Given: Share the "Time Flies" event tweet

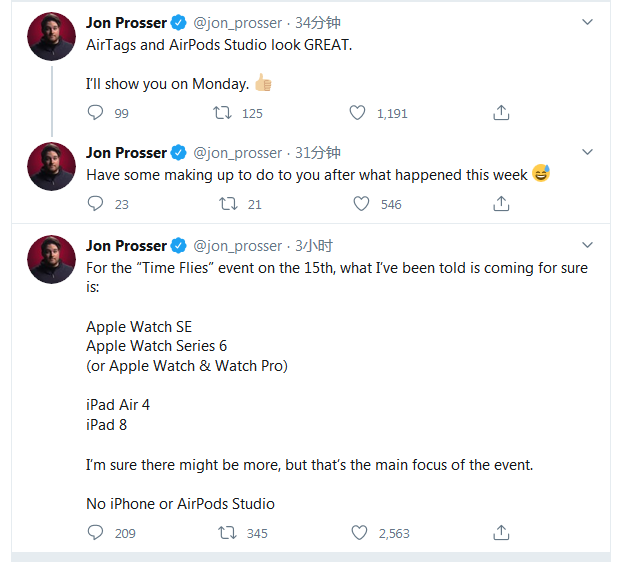Looking at the screenshot, I should 502,533.
